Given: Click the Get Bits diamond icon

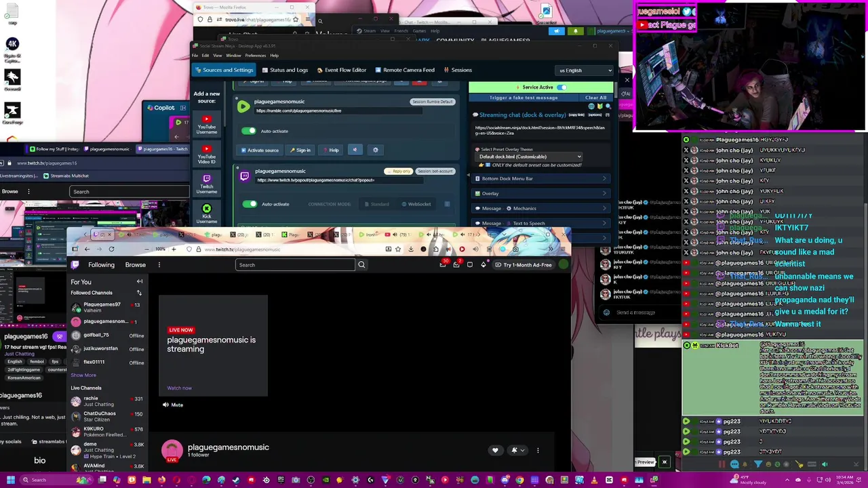Looking at the screenshot, I should [x=484, y=265].
